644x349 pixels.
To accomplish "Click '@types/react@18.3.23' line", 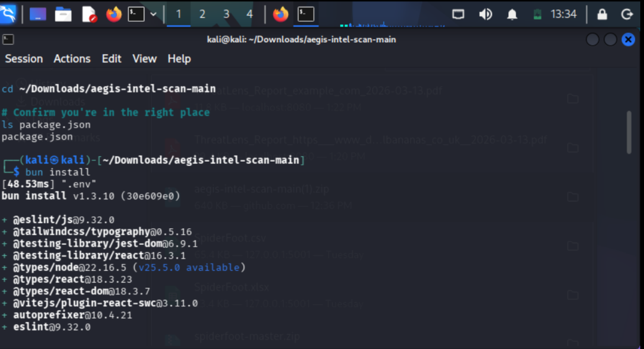I will pyautogui.click(x=73, y=279).
